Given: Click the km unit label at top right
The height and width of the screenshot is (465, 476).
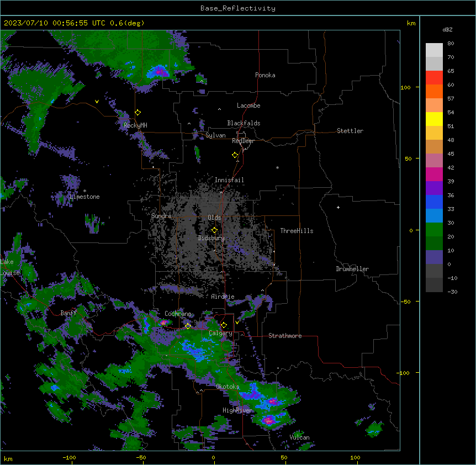Looking at the screenshot, I should [411, 23].
